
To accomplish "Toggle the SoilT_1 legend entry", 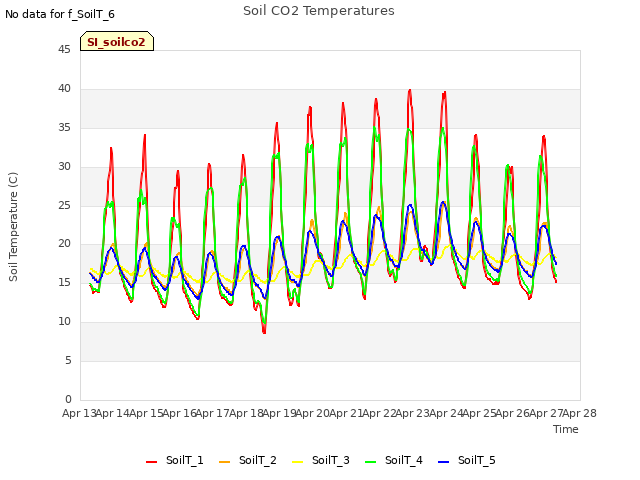I will (x=175, y=460).
